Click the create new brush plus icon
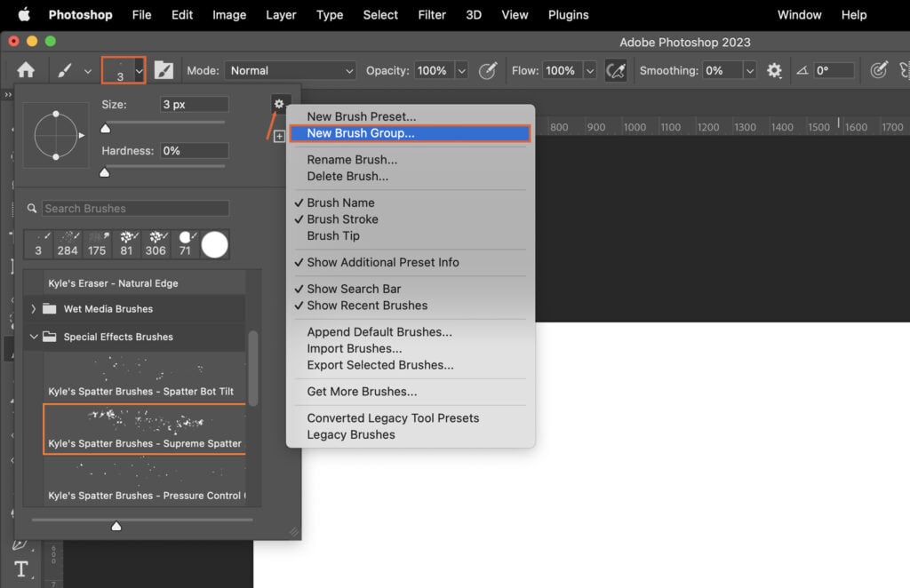Image resolution: width=910 pixels, height=588 pixels. point(280,136)
